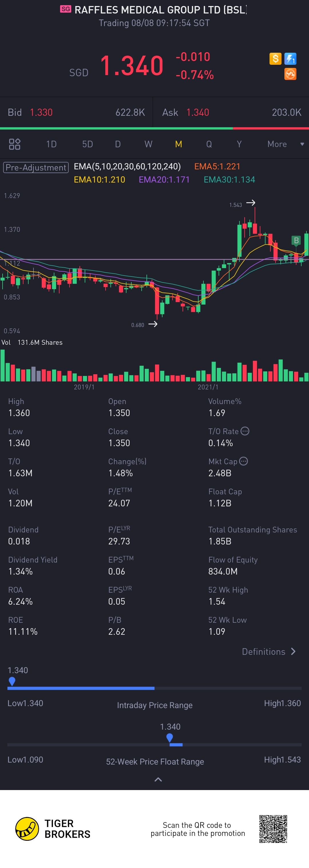The width and height of the screenshot is (309, 868).
Task: Collapse the details with the up chevron
Action: coord(158,779)
